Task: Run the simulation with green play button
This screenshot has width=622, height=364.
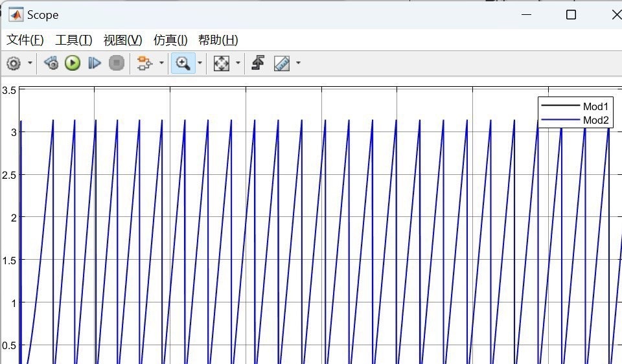Action: click(73, 63)
